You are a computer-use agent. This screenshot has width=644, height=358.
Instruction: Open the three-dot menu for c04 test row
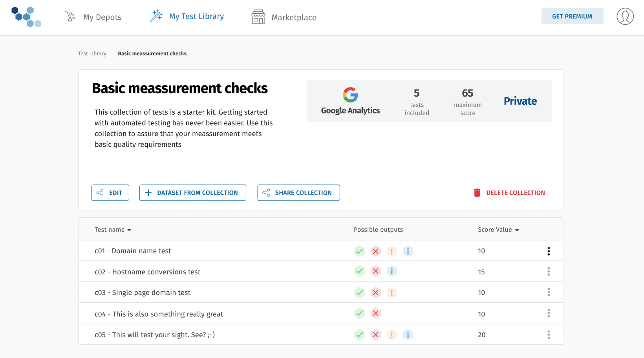coord(549,313)
